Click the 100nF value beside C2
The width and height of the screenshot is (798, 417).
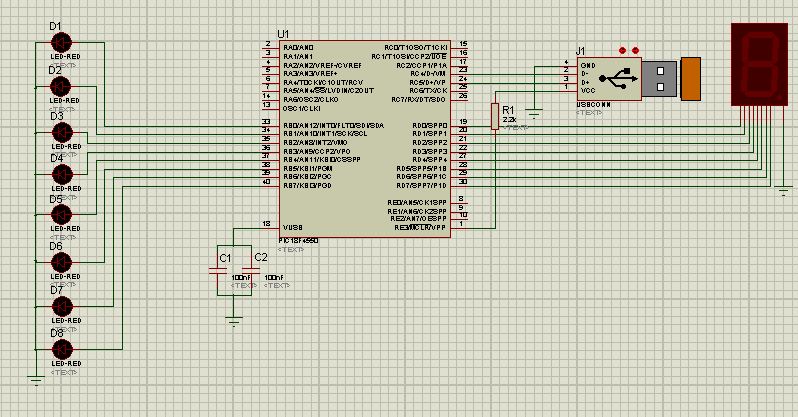[x=274, y=277]
